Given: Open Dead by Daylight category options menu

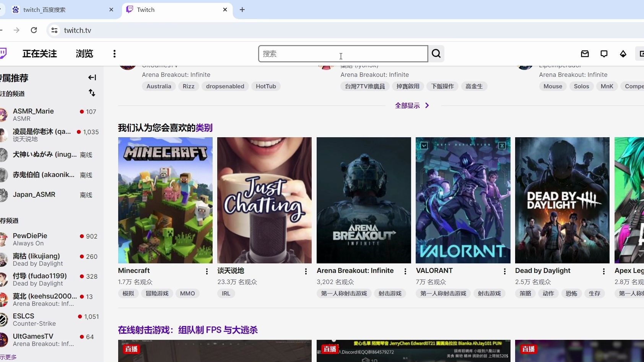Looking at the screenshot, I should 604,271.
